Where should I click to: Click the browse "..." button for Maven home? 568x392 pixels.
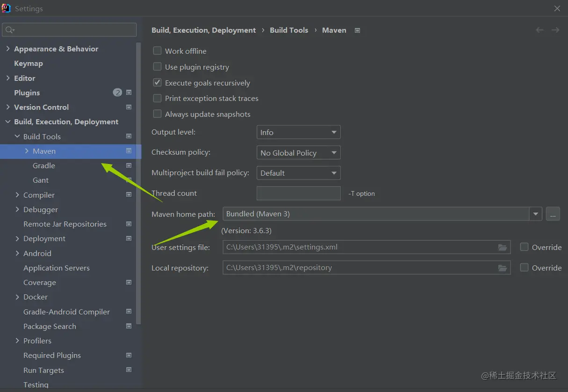tap(553, 214)
